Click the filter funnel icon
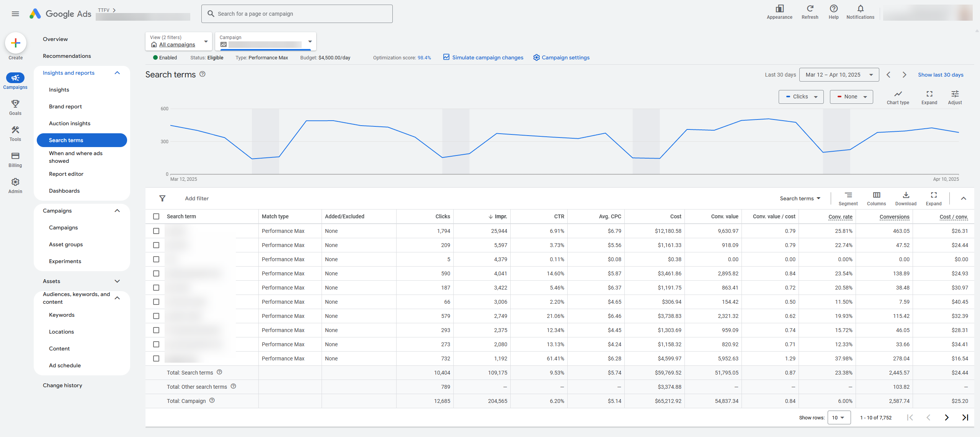This screenshot has height=437, width=980. point(162,198)
